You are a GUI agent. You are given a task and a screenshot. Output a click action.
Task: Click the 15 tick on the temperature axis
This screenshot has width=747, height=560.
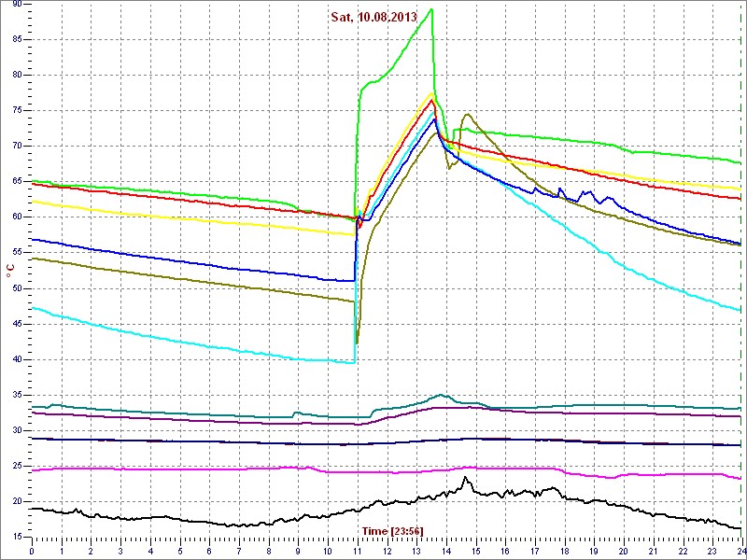click(18, 537)
